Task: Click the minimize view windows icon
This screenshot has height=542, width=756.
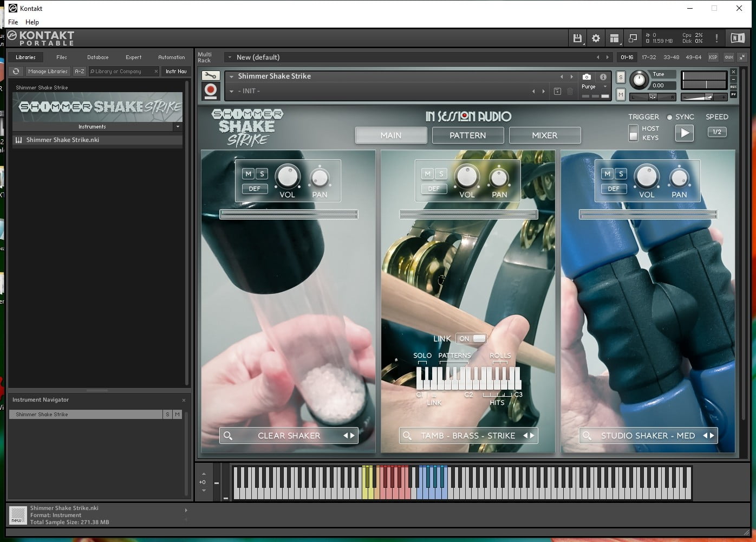Action: [633, 38]
